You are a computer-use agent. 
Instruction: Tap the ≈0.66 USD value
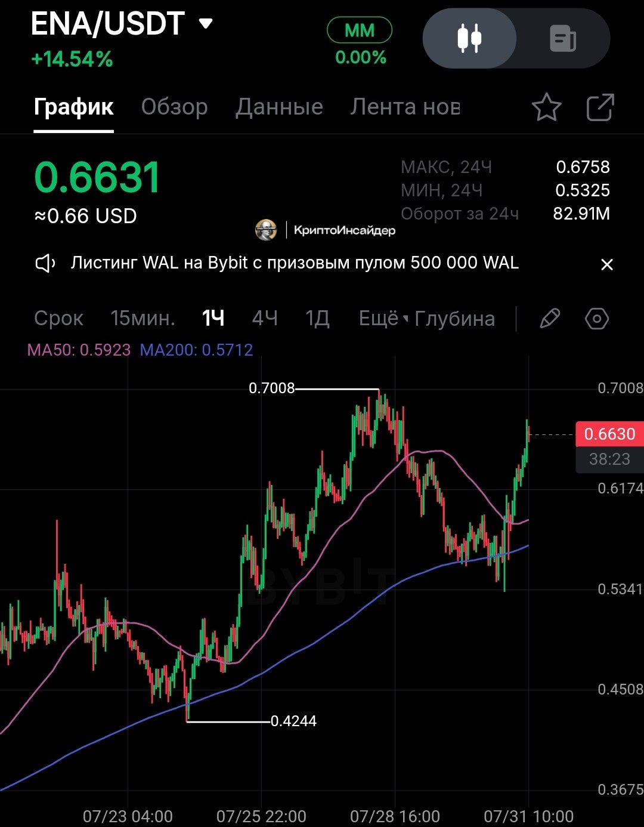pyautogui.click(x=85, y=216)
